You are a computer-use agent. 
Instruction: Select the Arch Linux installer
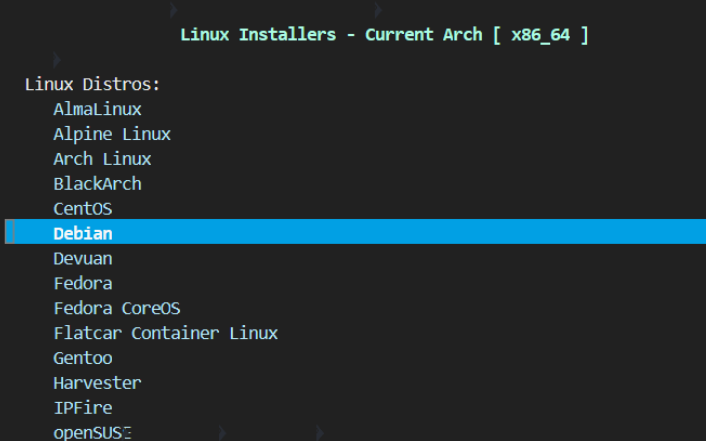click(x=102, y=159)
